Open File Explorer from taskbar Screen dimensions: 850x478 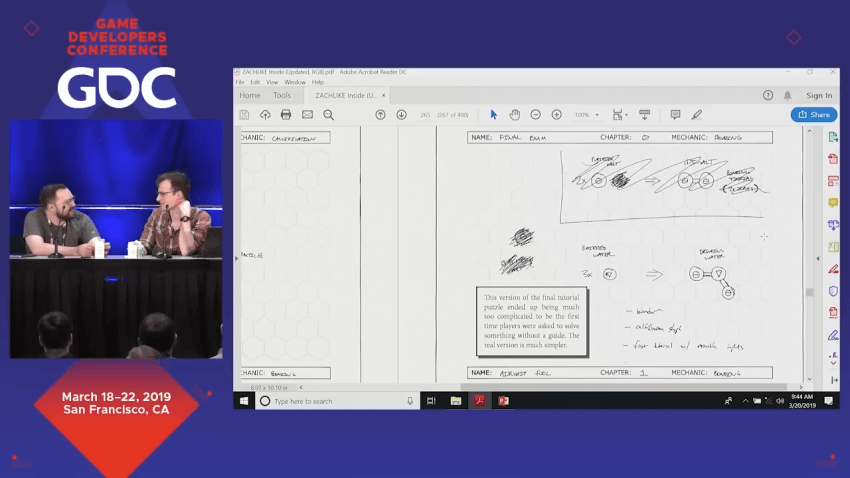pyautogui.click(x=456, y=401)
